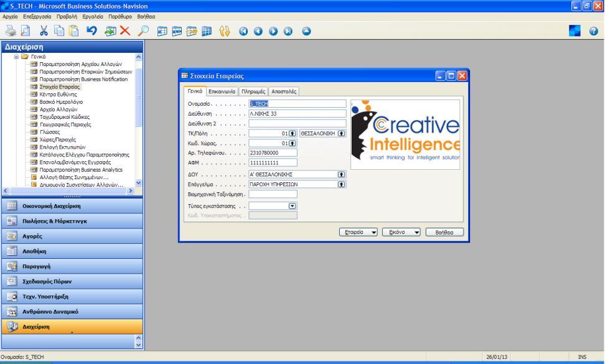Click the Print icon in the toolbar
Image resolution: width=605 pixels, height=364 pixels.
11,31
